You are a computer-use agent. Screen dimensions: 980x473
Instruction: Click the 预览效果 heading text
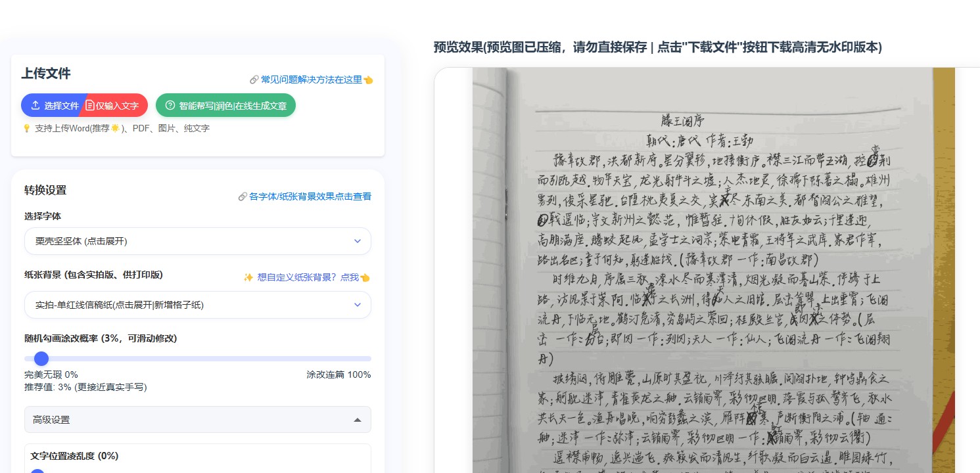tap(657, 47)
